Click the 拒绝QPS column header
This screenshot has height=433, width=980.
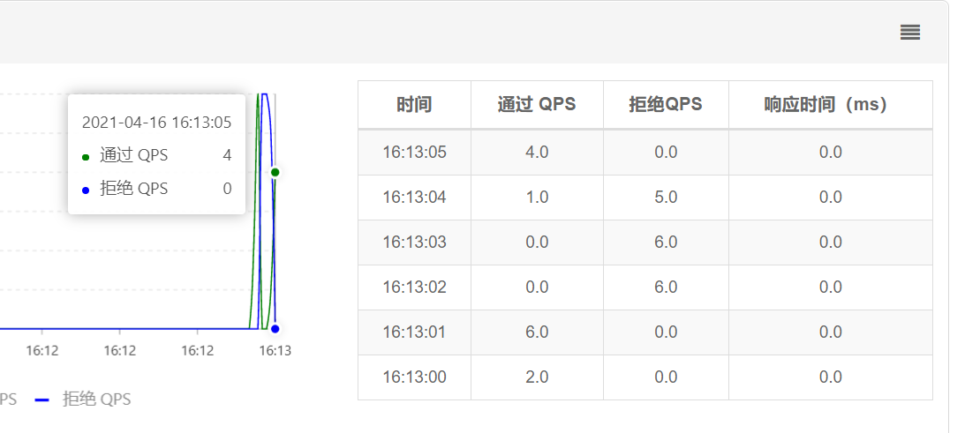(666, 104)
